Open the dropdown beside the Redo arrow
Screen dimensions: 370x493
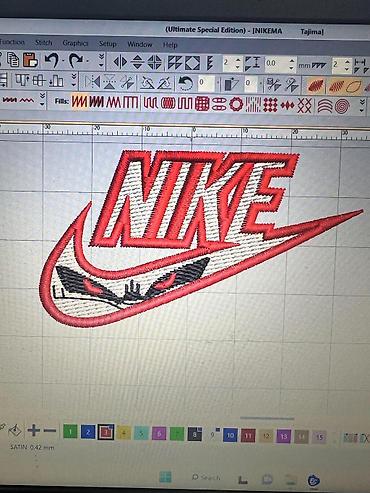pyautogui.click(x=87, y=61)
